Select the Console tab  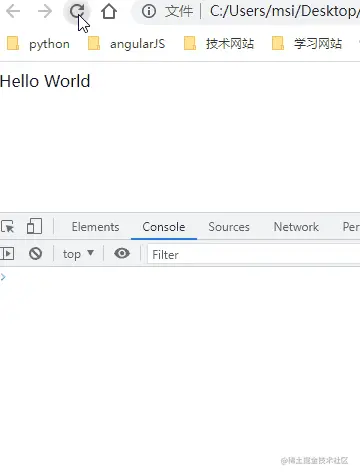coord(164,227)
